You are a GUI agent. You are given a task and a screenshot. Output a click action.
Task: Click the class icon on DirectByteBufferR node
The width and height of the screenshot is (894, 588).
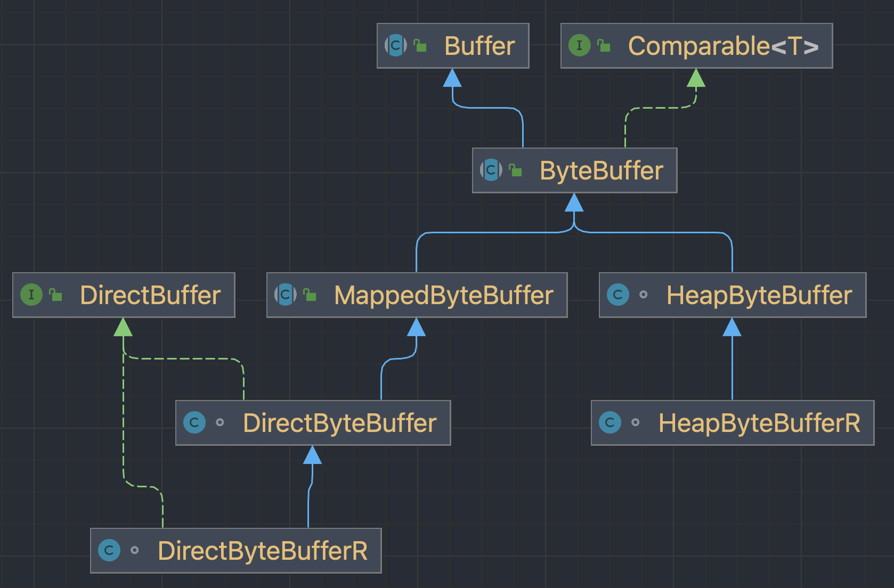tap(109, 550)
